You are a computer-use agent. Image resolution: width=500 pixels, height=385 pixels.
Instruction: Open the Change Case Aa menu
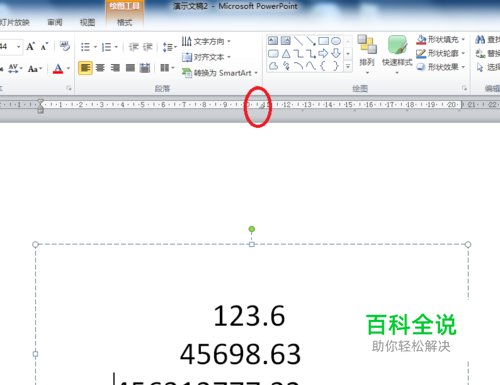[x=35, y=69]
